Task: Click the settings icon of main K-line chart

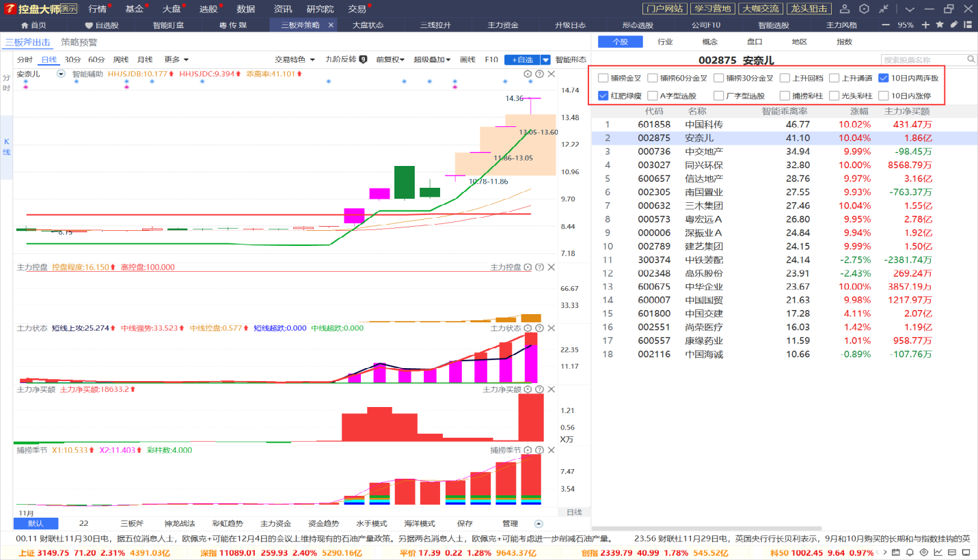Action: [x=528, y=74]
